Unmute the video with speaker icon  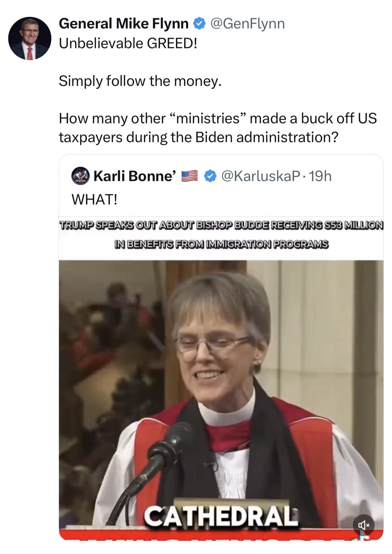pyautogui.click(x=363, y=525)
